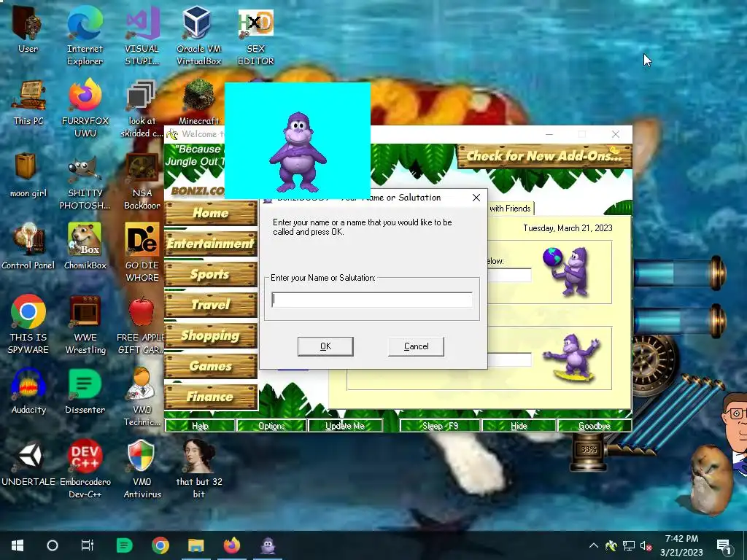Open Task View on taskbar
Image resolution: width=747 pixels, height=560 pixels.
click(x=88, y=545)
